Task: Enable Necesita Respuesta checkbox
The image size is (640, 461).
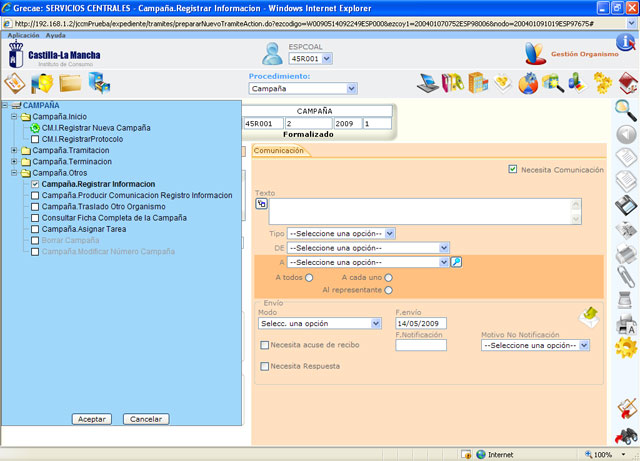Action: coord(264,366)
